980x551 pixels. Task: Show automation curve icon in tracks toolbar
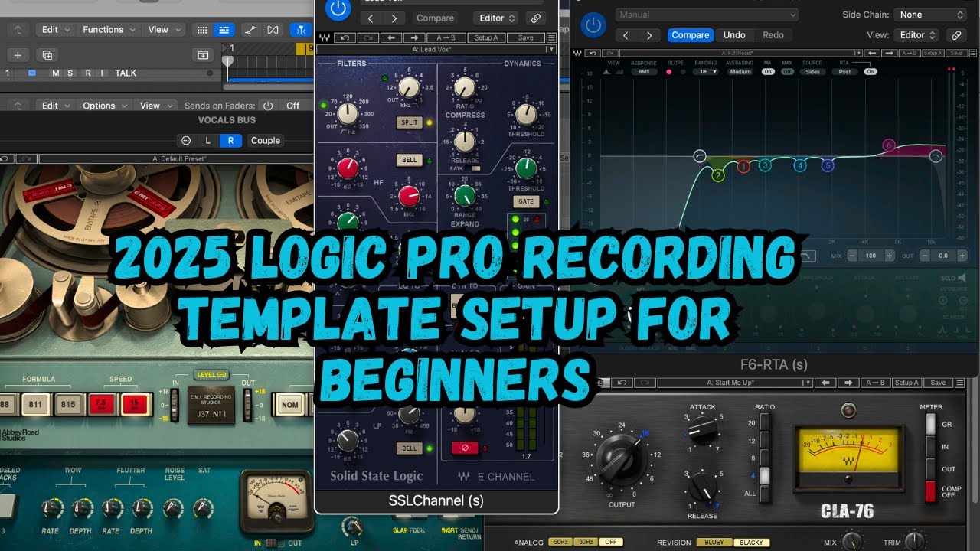(250, 30)
